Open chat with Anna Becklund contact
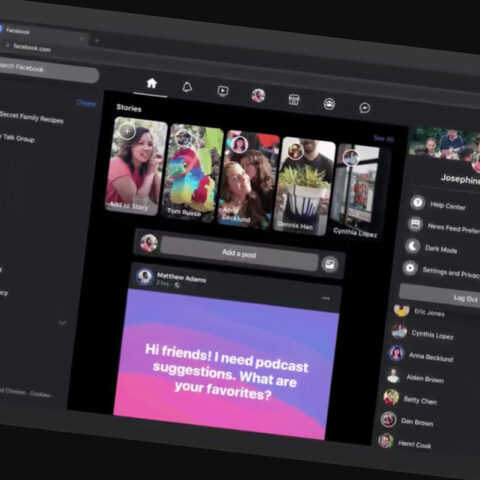The image size is (480, 480). [431, 357]
